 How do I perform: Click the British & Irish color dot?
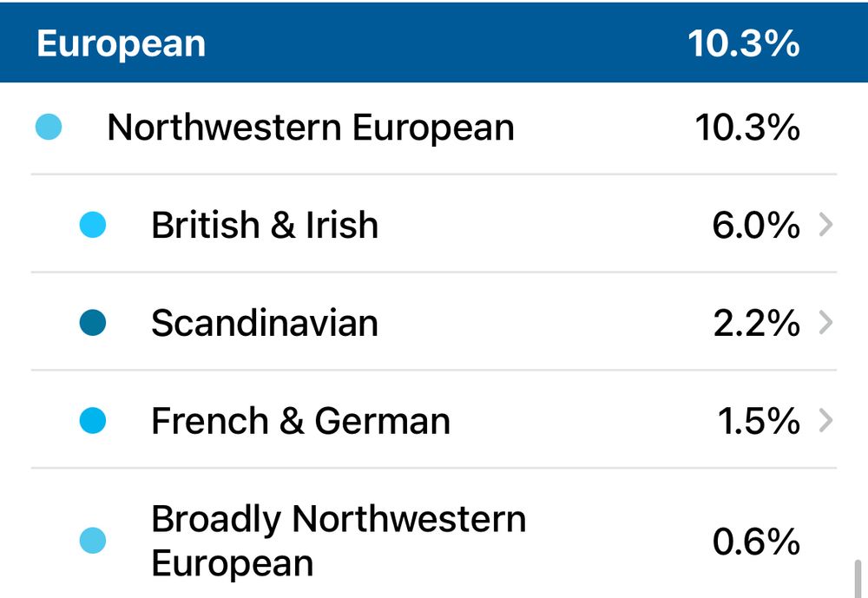92,226
